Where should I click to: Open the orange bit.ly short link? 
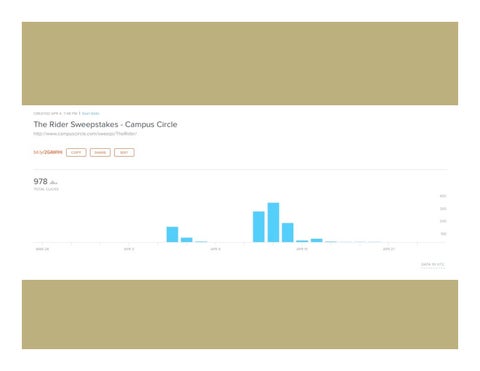click(x=48, y=152)
